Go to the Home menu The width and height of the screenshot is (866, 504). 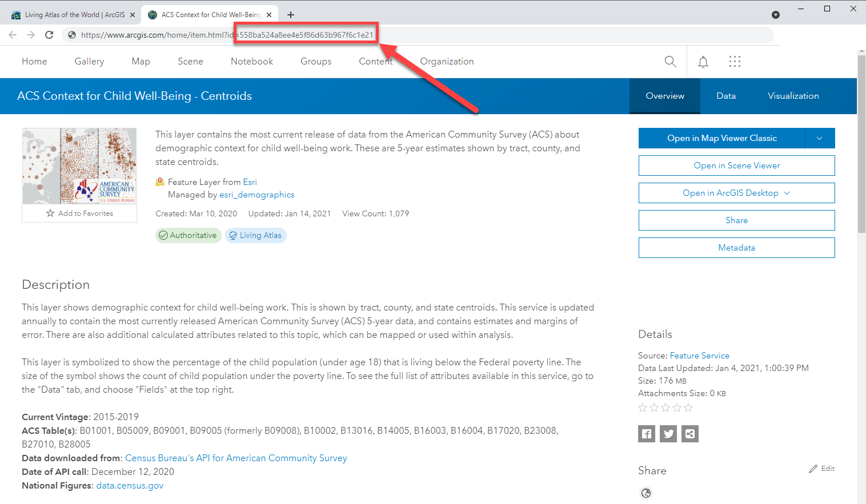pyautogui.click(x=34, y=62)
